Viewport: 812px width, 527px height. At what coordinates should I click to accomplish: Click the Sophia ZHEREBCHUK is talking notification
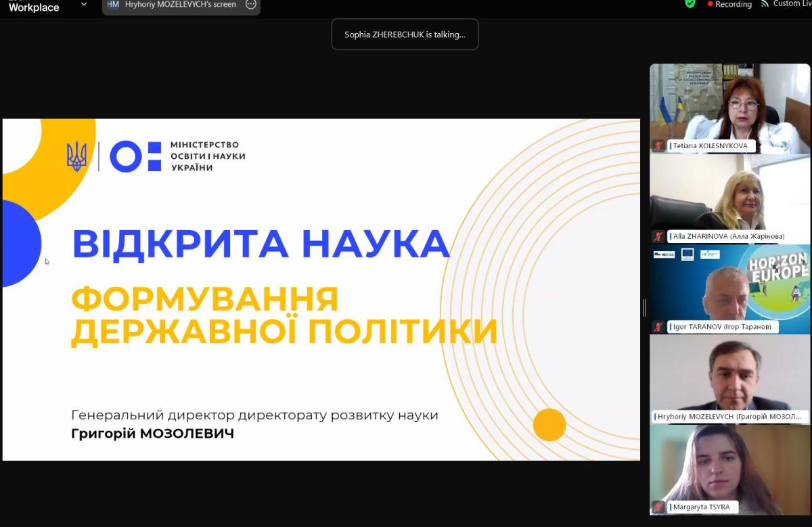coord(405,35)
